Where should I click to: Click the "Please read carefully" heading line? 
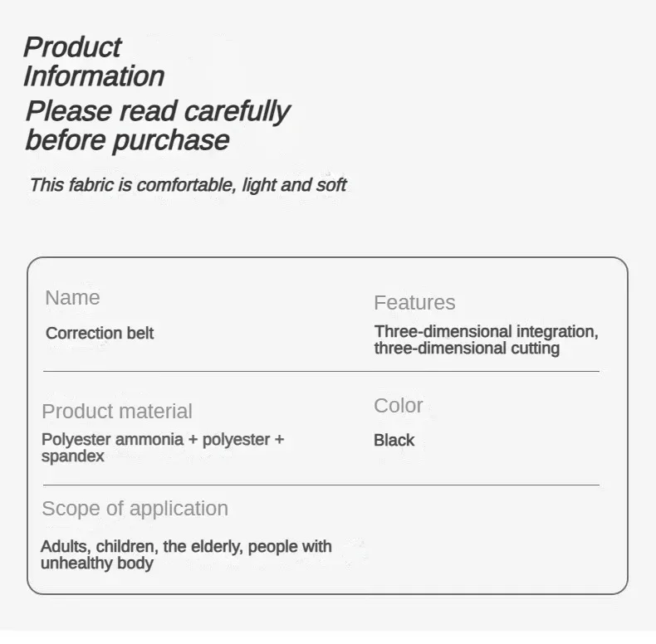click(x=157, y=110)
